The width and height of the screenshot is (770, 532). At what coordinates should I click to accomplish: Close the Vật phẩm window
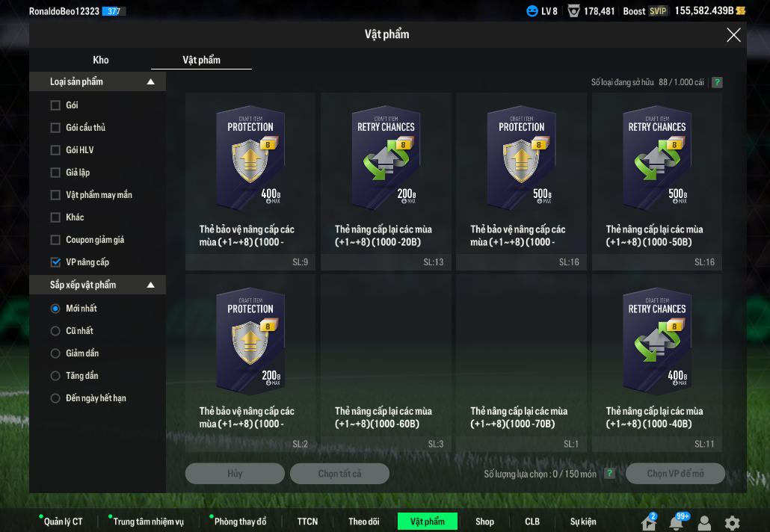click(733, 35)
